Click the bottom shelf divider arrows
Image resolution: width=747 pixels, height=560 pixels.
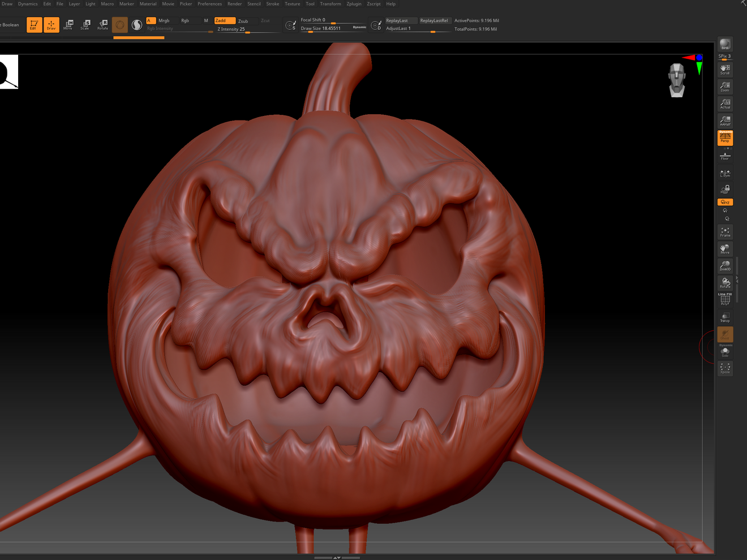(x=337, y=558)
